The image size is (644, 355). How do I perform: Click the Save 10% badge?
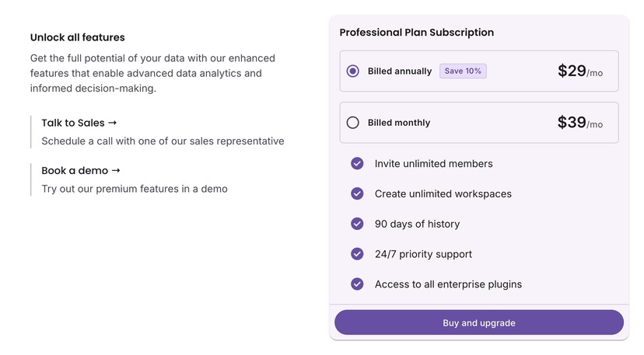463,71
